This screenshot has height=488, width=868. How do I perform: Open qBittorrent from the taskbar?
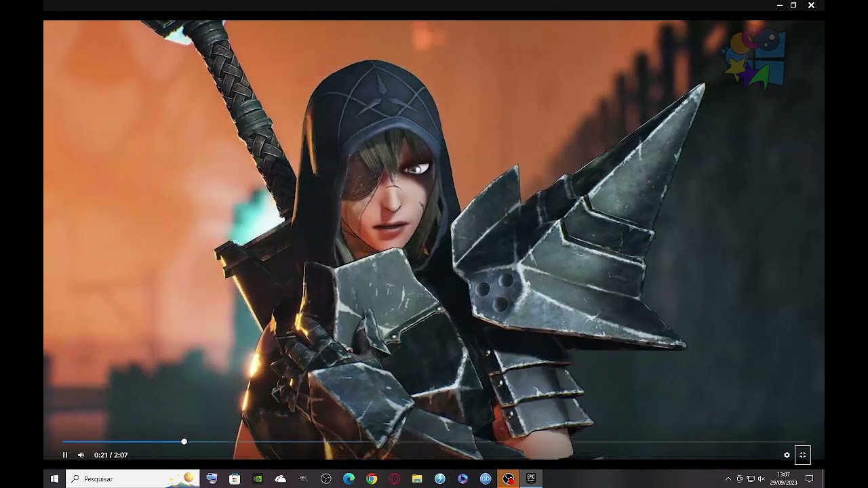point(486,479)
